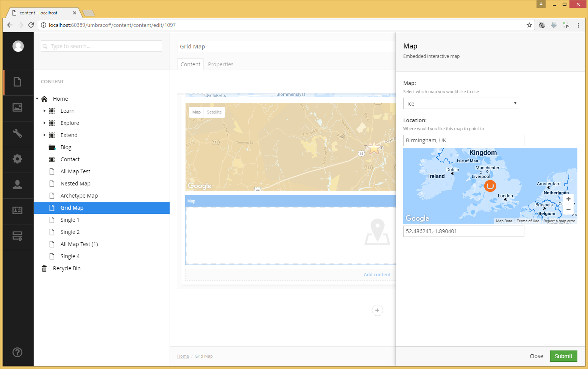This screenshot has height=369, width=588.
Task: Expand the Explore tree node
Action: (44, 123)
